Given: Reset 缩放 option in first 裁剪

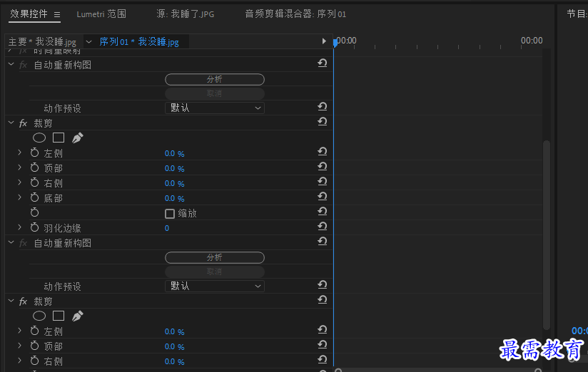Looking at the screenshot, I should point(322,212).
